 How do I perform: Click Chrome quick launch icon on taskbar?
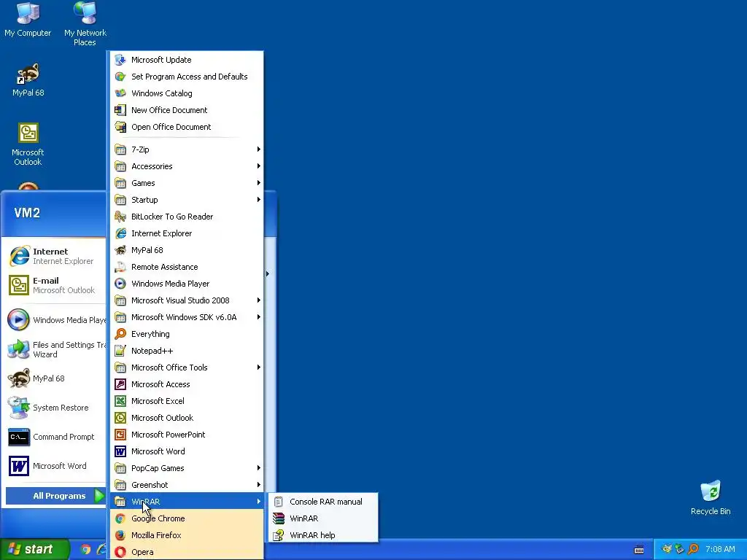pyautogui.click(x=85, y=550)
